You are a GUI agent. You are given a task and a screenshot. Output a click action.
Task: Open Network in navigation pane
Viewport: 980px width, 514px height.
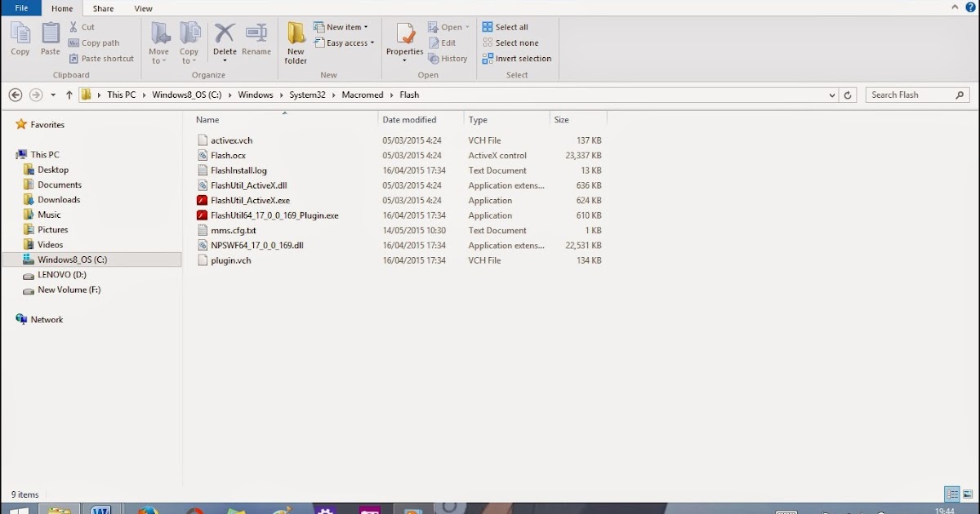(x=47, y=320)
